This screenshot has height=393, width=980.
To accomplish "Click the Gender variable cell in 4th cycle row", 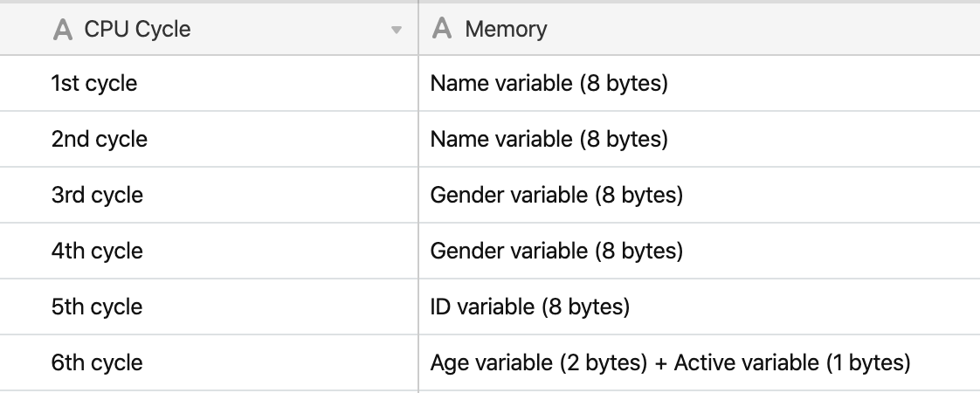I will click(x=700, y=251).
